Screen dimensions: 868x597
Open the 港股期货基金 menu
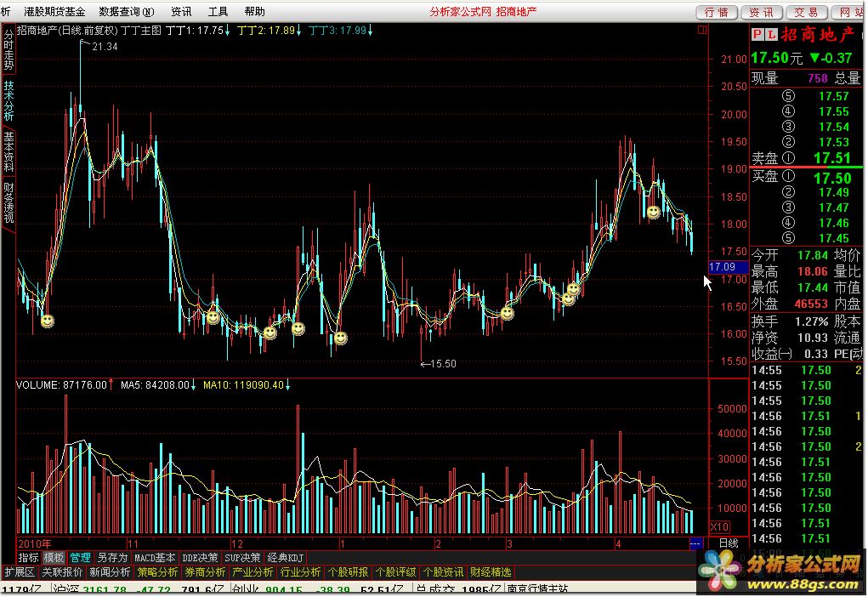(54, 12)
